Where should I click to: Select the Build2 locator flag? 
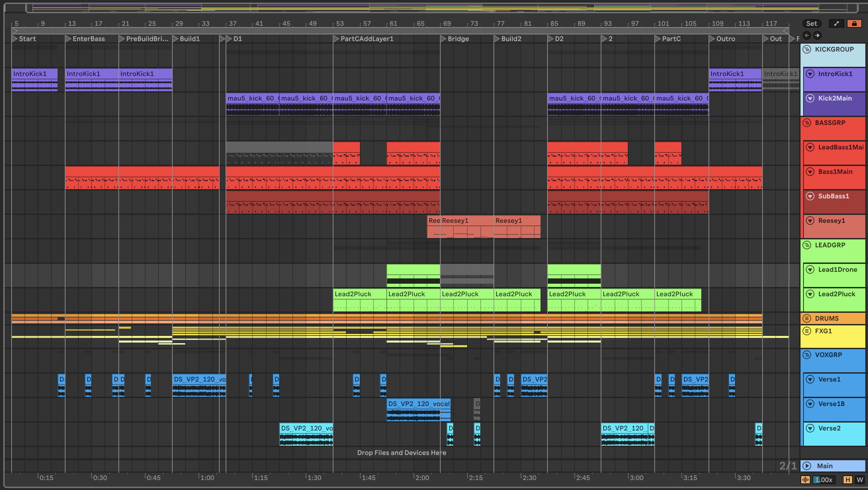497,39
